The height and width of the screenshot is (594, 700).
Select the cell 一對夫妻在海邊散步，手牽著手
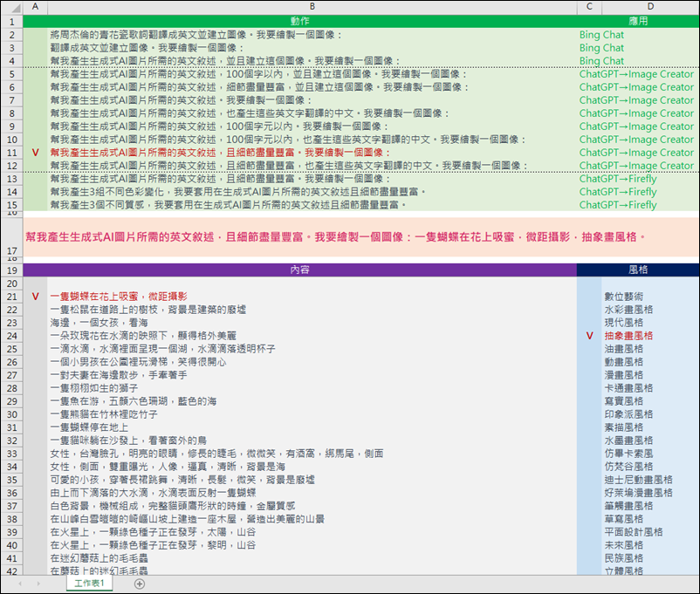click(x=312, y=375)
